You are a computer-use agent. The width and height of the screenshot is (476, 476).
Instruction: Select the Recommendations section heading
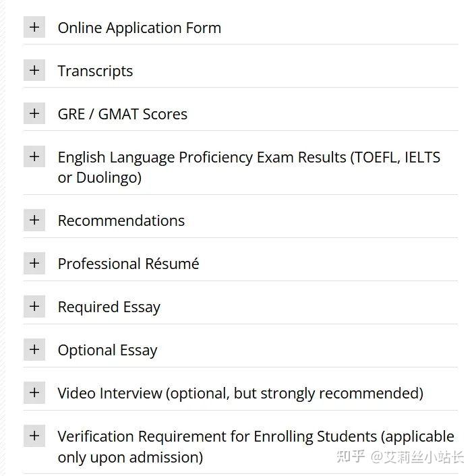(x=121, y=220)
